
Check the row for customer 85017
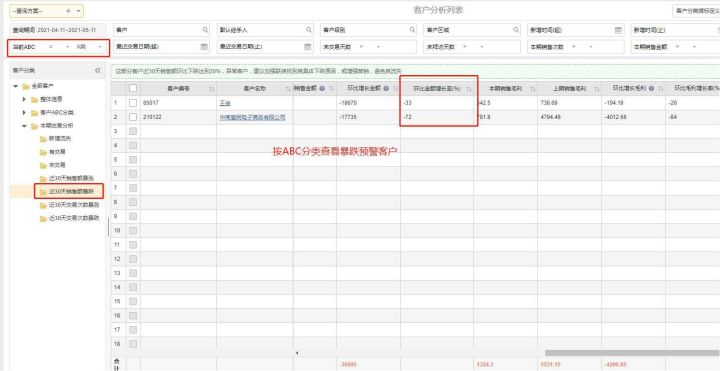(133, 103)
